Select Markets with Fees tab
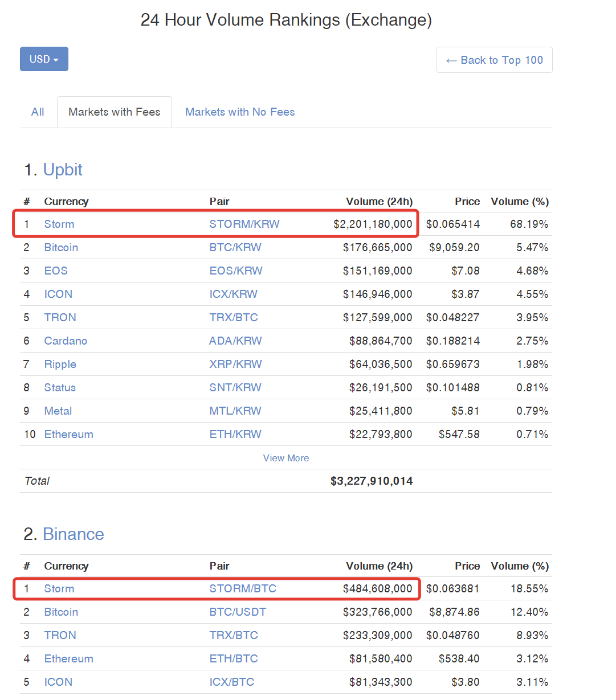 pyautogui.click(x=115, y=112)
